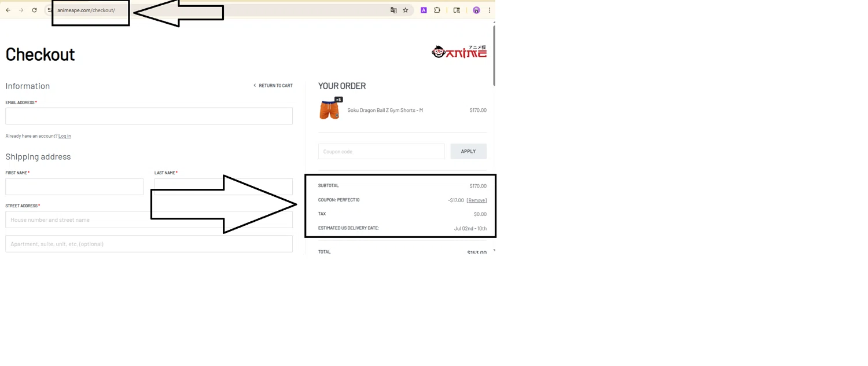Reload the checkout page
Image resolution: width=868 pixels, height=366 pixels.
click(x=34, y=10)
